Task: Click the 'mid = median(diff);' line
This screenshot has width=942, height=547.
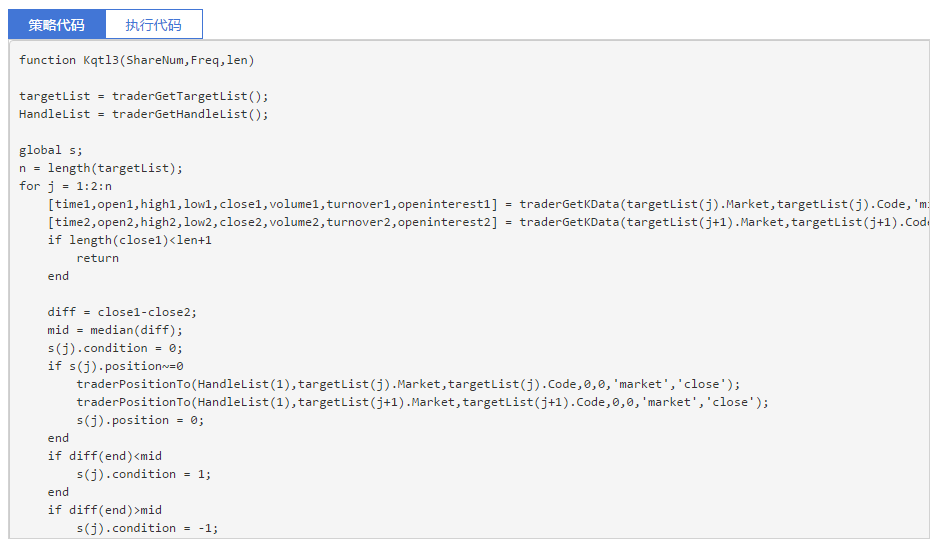Action: pyautogui.click(x=115, y=330)
